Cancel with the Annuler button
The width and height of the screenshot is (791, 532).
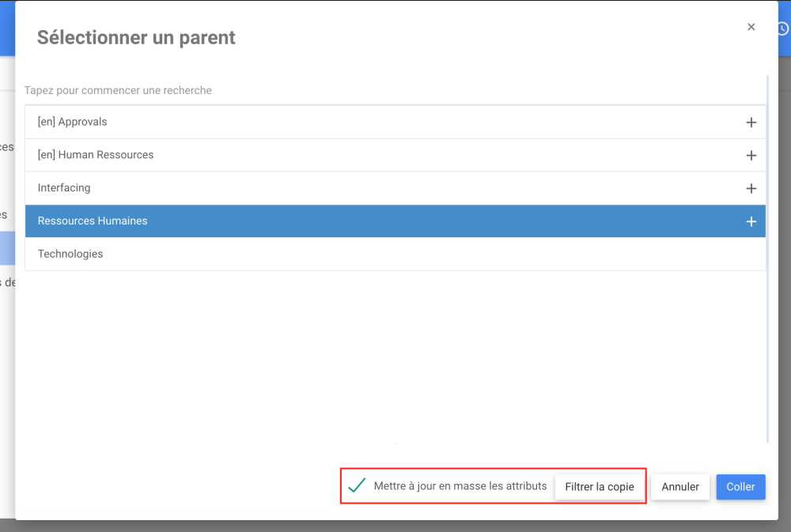coord(680,487)
